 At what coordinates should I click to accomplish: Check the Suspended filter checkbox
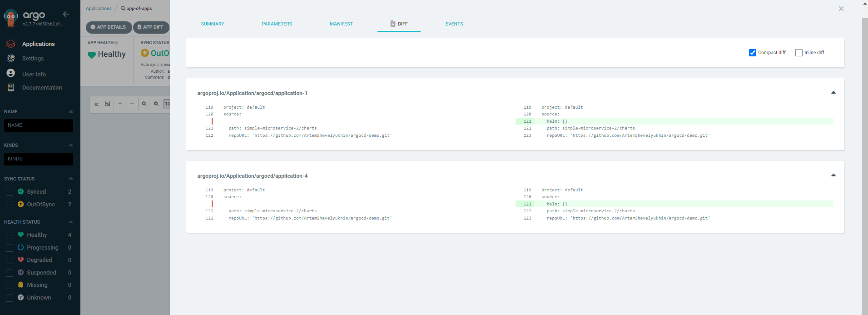(10, 273)
